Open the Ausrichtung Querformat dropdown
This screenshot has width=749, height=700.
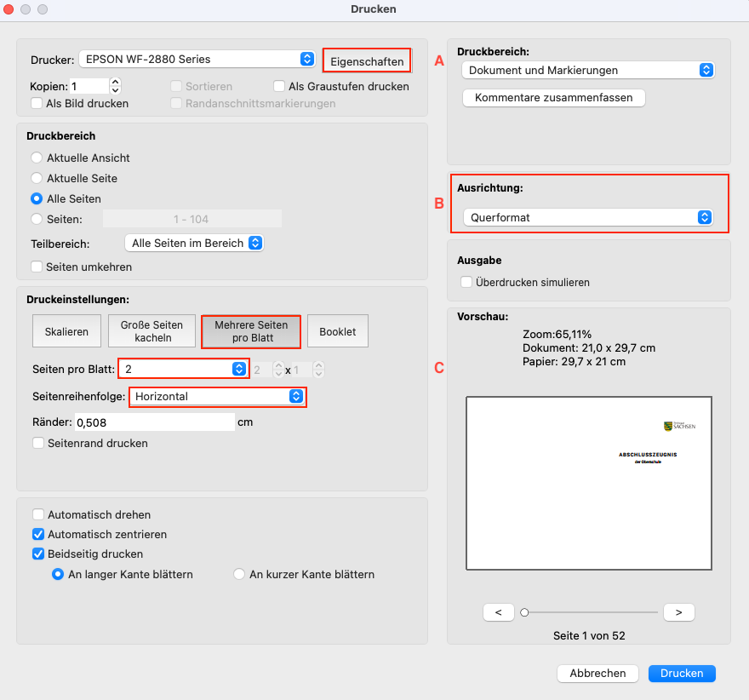tap(587, 217)
